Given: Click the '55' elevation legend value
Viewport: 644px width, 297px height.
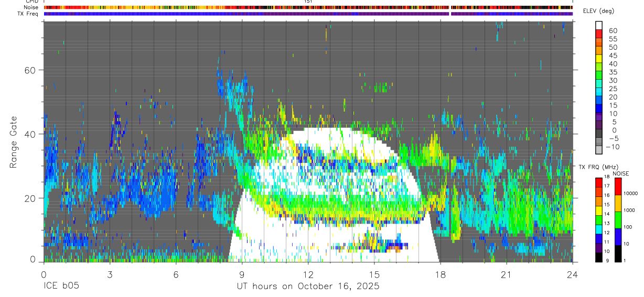Looking at the screenshot, I should coord(612,39).
